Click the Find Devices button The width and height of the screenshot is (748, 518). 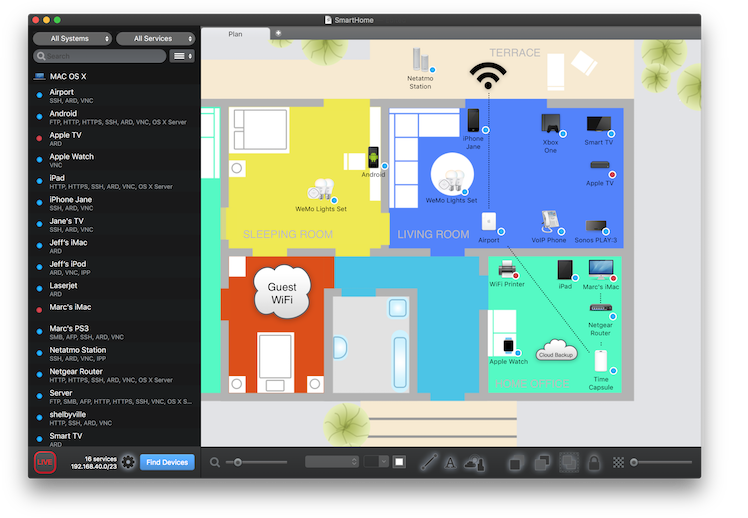(167, 462)
